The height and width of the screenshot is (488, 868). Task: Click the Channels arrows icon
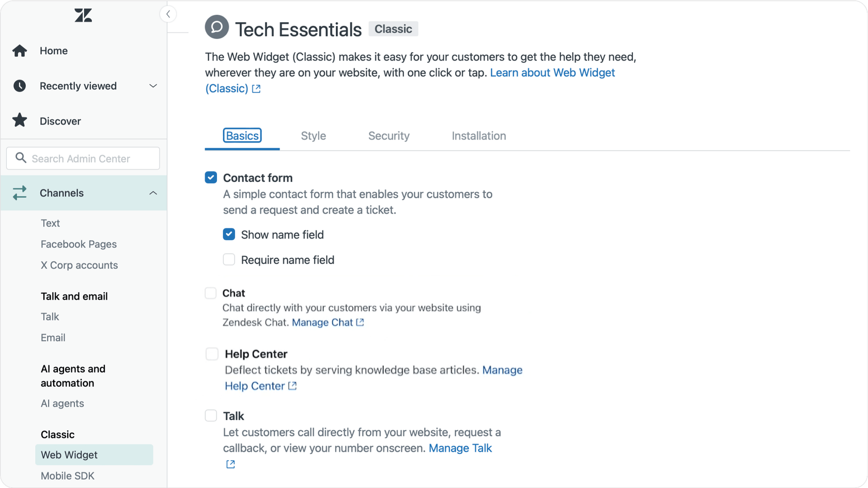(20, 193)
